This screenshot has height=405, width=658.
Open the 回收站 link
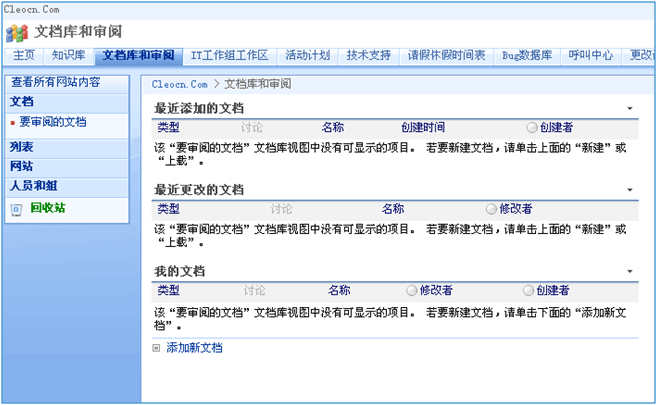pos(48,208)
